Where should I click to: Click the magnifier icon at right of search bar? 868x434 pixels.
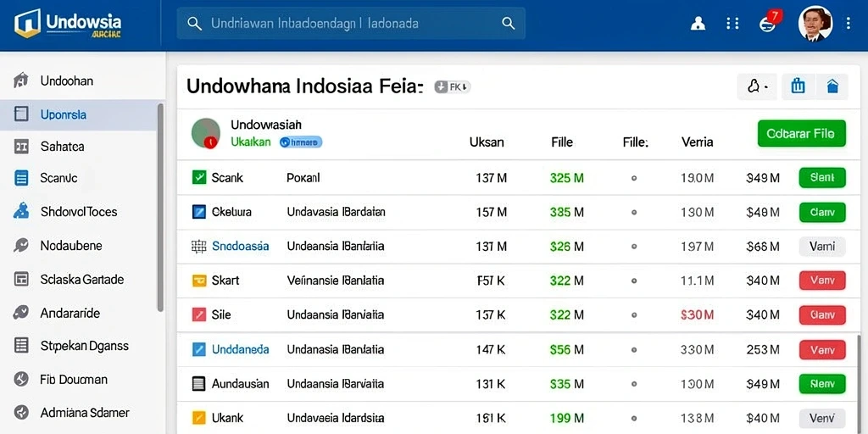(508, 23)
